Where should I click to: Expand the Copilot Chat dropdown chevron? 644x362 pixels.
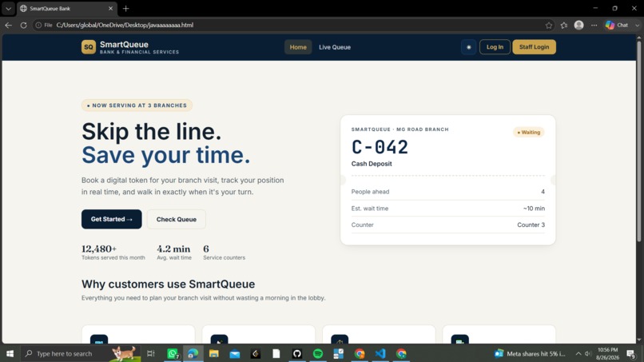pos(637,25)
